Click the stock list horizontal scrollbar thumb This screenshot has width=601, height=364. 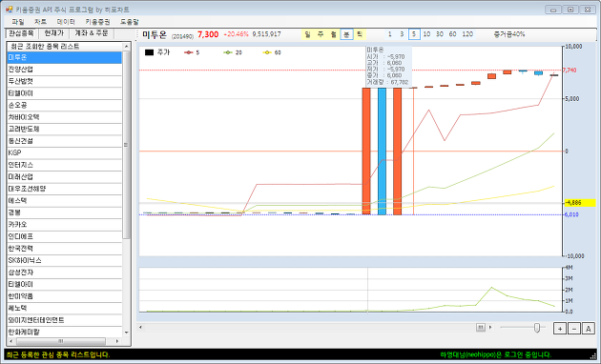pyautogui.click(x=60, y=341)
